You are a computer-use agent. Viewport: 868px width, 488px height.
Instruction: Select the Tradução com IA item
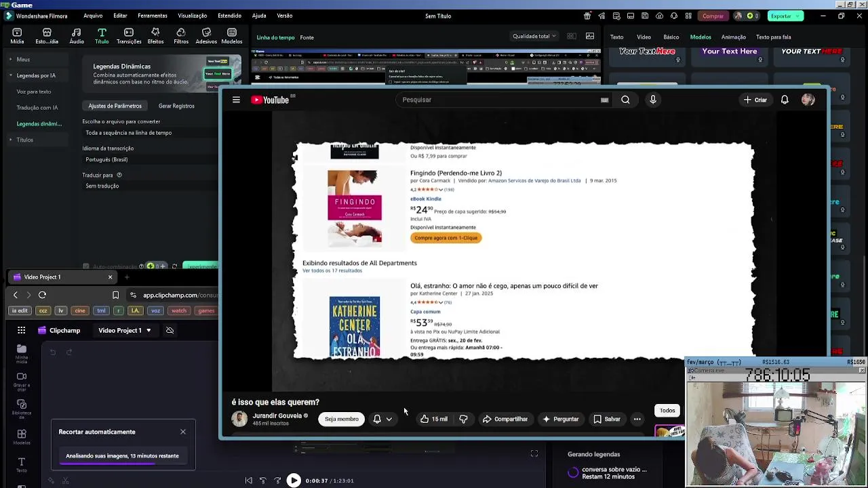pyautogui.click(x=37, y=107)
